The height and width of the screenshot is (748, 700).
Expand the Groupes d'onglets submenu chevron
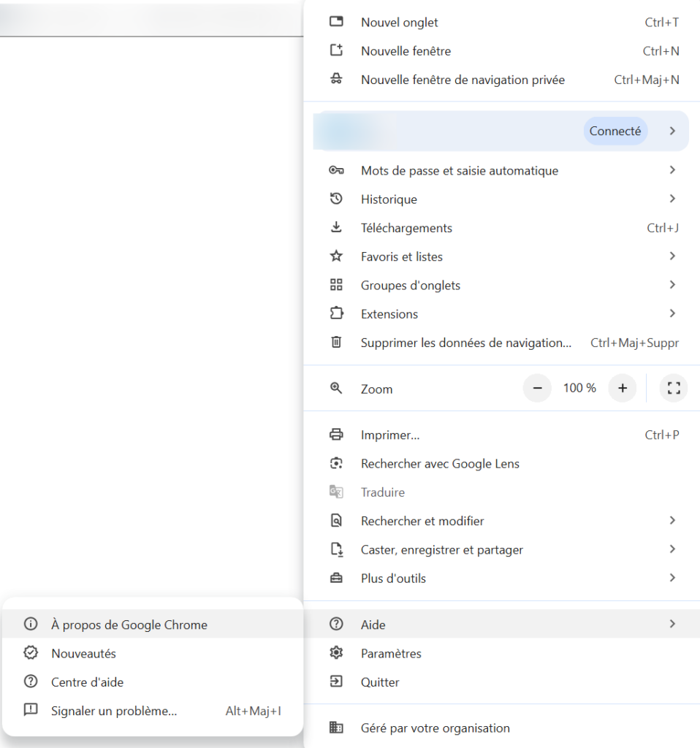click(x=672, y=285)
